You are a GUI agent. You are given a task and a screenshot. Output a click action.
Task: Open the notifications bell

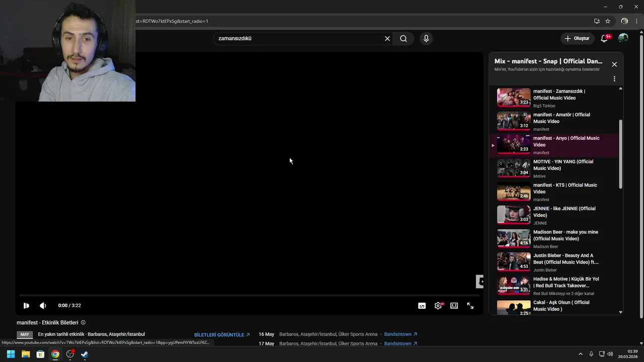click(604, 39)
